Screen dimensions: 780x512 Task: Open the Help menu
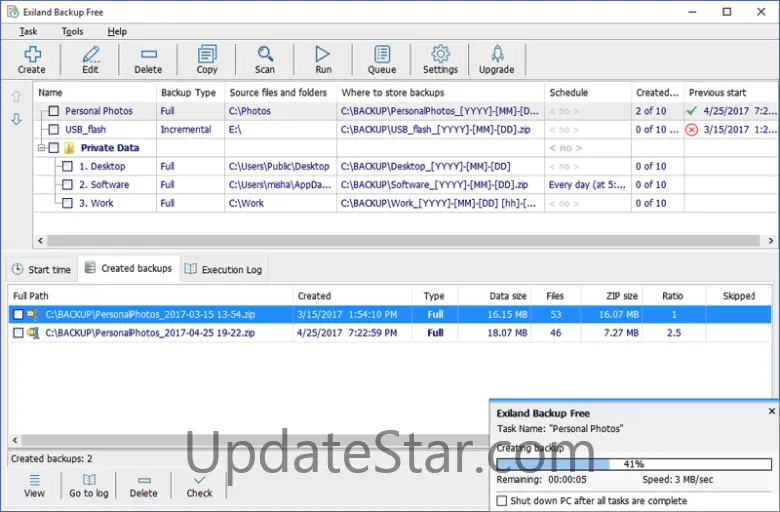point(117,31)
